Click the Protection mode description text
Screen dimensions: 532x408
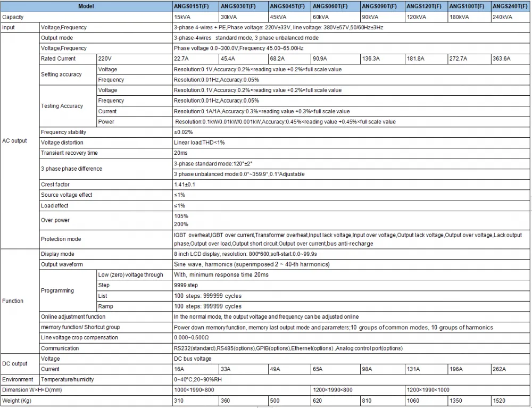coord(348,239)
